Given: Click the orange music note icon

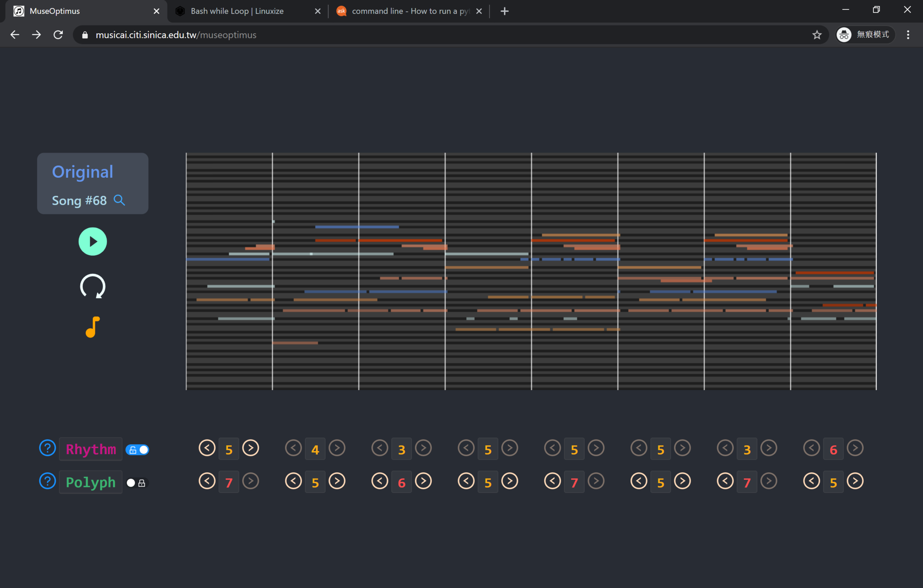Looking at the screenshot, I should tap(92, 327).
